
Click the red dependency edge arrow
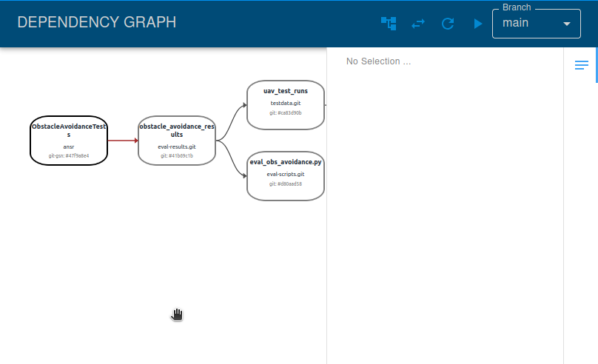click(x=123, y=141)
